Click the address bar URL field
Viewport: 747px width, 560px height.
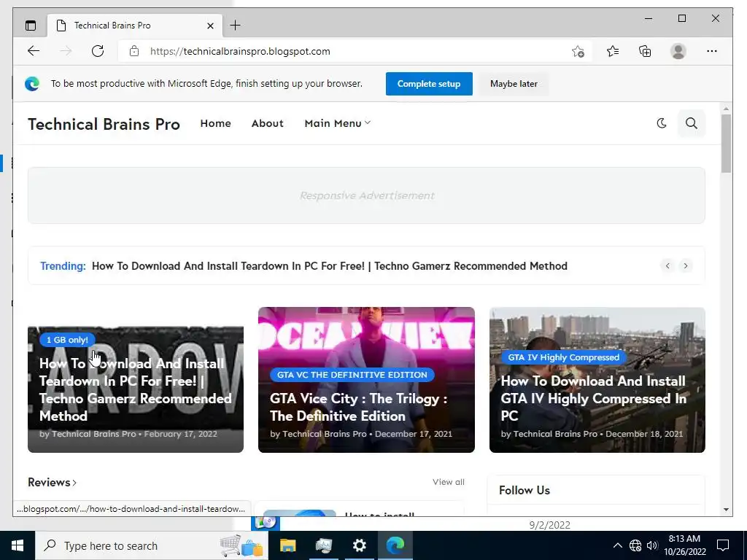pos(355,51)
